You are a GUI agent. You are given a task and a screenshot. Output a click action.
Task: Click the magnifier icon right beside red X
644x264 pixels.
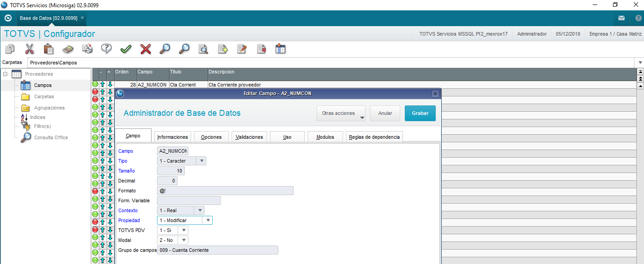(x=165, y=49)
